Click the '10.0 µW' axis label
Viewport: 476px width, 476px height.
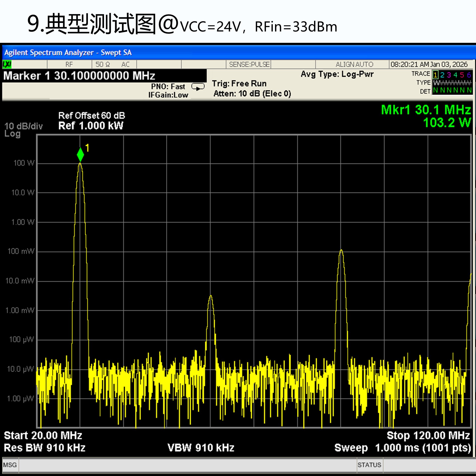pos(20,369)
